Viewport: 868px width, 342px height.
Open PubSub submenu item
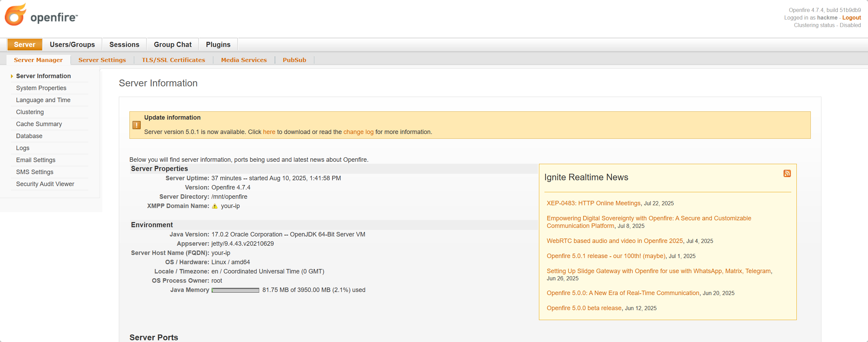coord(294,60)
